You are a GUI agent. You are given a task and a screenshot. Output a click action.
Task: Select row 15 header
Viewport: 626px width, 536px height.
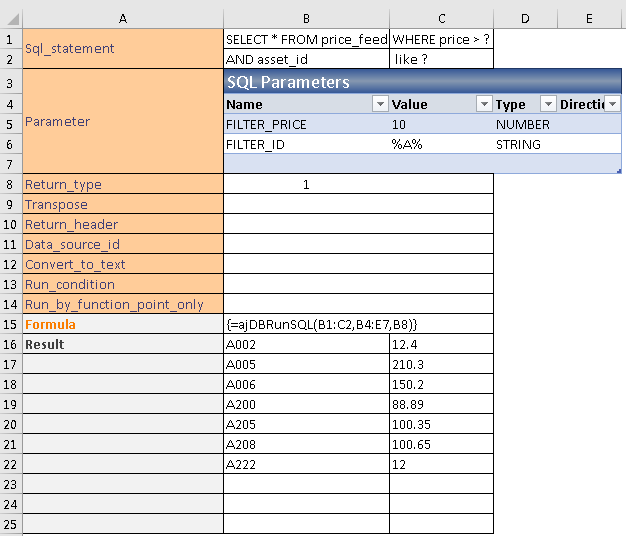[11, 324]
